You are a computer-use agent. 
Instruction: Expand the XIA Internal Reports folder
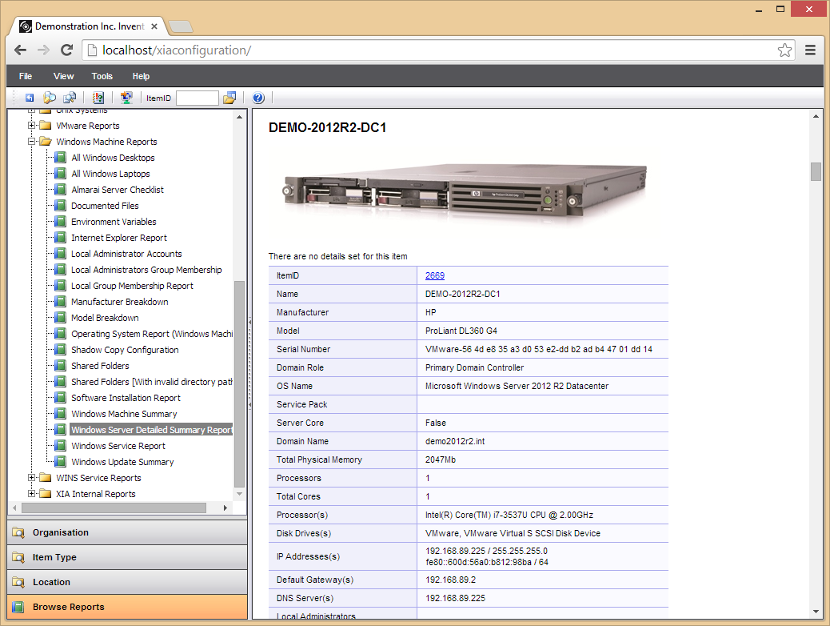click(32, 493)
